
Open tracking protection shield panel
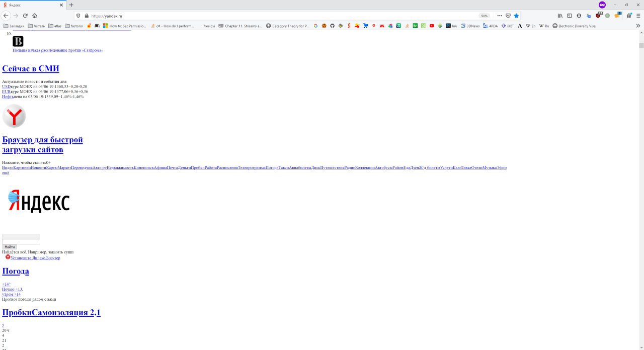pos(78,16)
